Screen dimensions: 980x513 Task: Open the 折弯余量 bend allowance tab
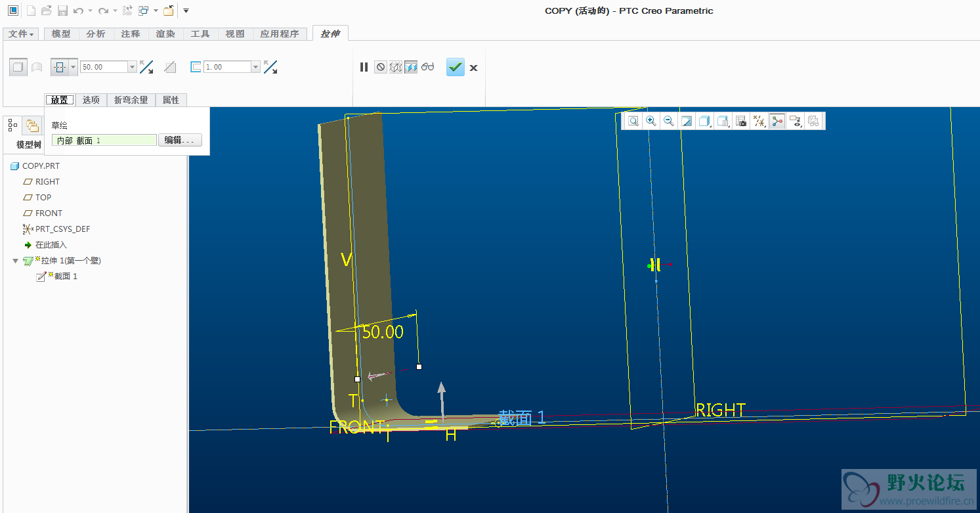coord(131,100)
